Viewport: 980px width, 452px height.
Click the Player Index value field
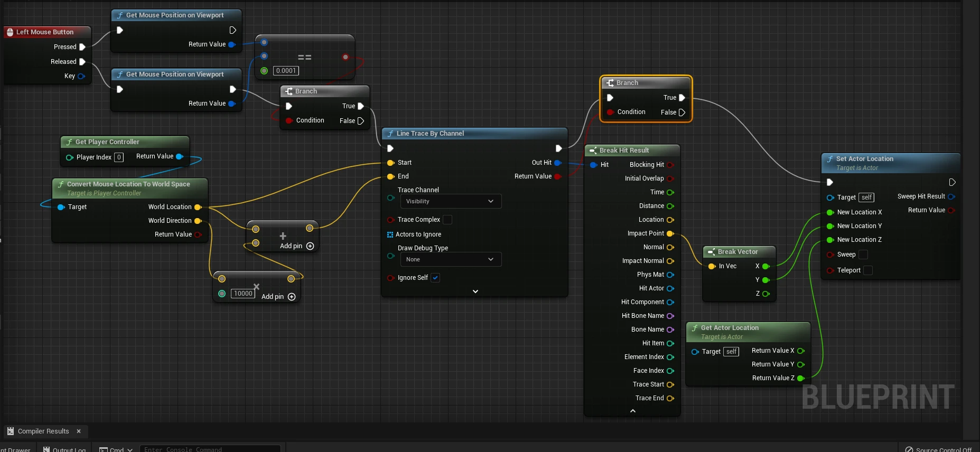tap(119, 157)
